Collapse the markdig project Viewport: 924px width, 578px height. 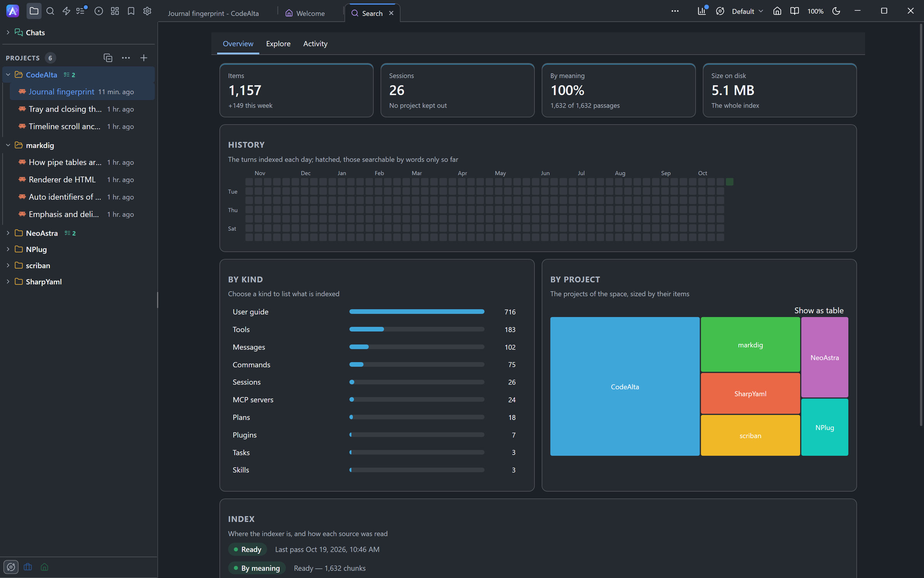click(8, 145)
